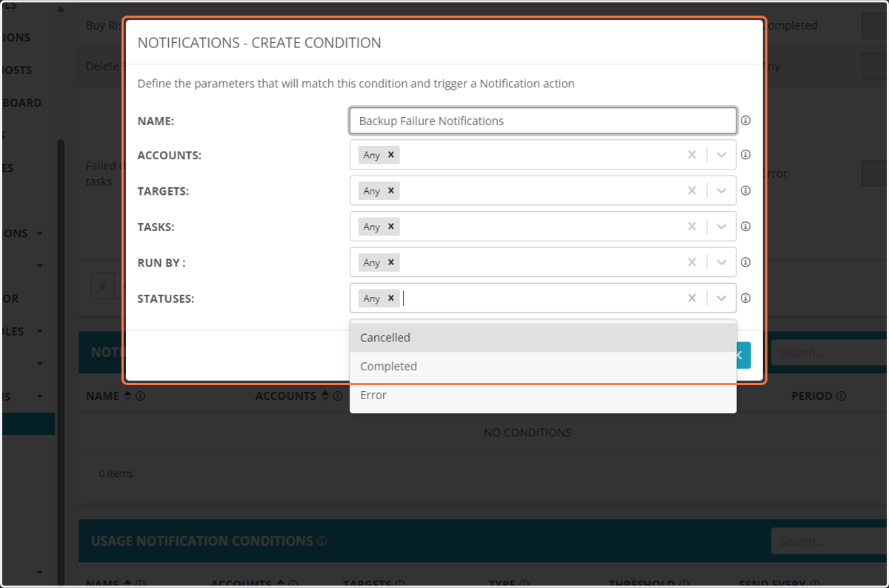Collapse the Statuses dropdown arrow

722,298
